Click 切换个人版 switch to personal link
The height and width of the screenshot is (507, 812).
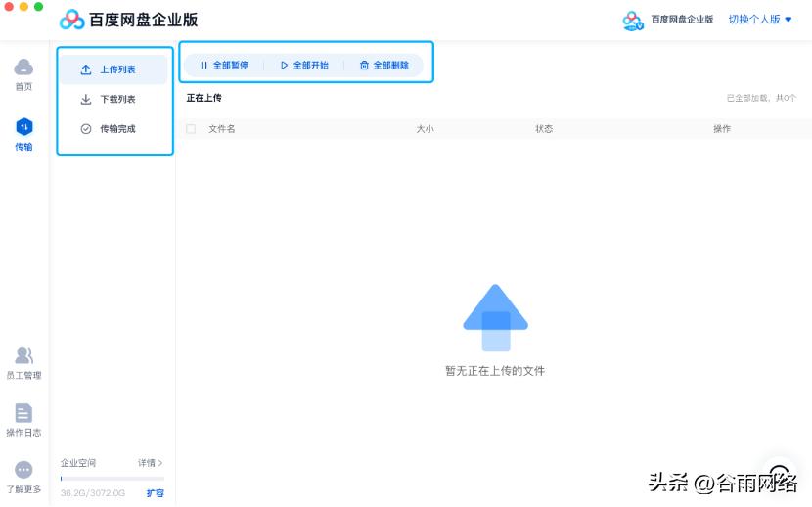click(754, 20)
